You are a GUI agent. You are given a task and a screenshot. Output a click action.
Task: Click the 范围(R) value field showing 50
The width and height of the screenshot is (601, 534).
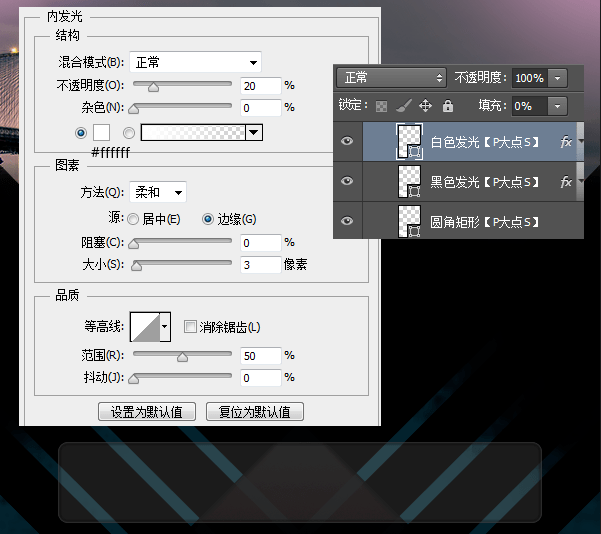[261, 356]
